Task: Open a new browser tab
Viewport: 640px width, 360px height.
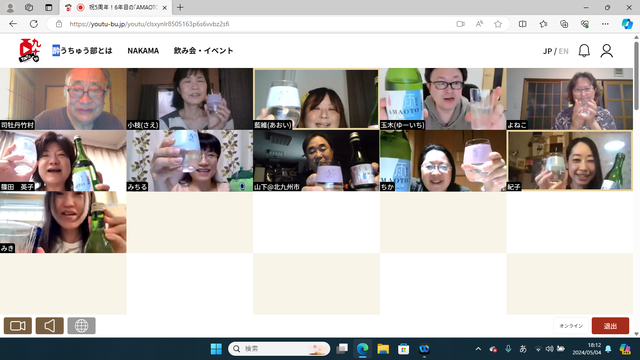Action: (180, 7)
